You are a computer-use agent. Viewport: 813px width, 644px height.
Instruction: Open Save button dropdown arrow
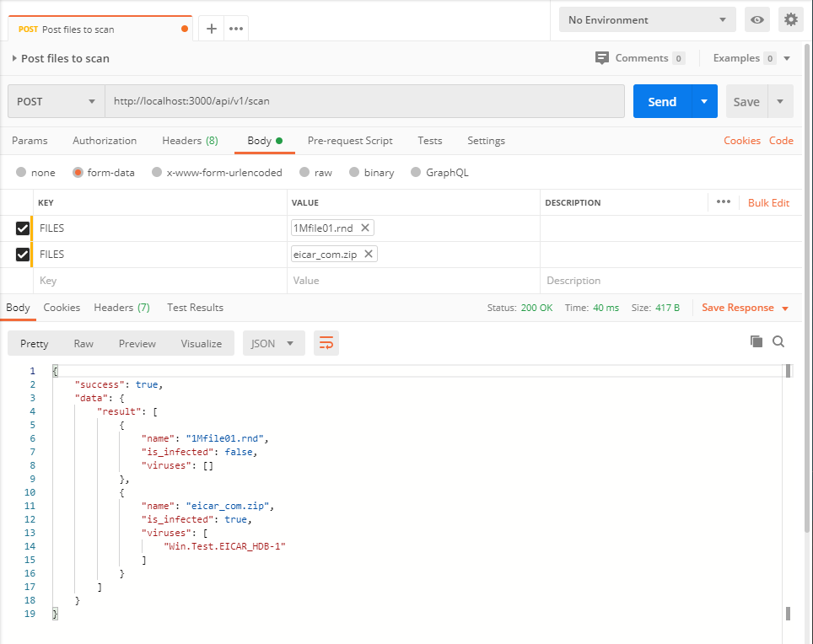(x=780, y=101)
